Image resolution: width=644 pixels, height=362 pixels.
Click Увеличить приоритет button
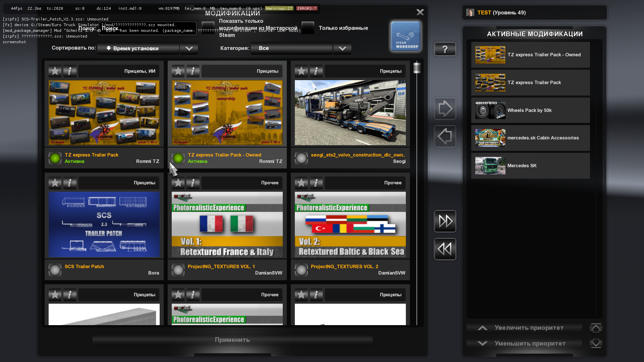tap(524, 328)
